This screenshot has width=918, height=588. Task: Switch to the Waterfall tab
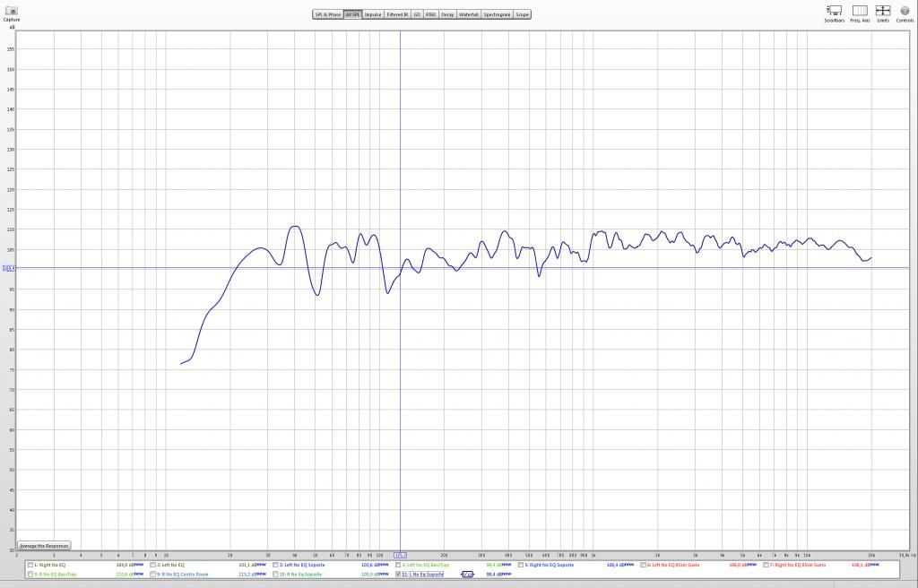coord(468,14)
